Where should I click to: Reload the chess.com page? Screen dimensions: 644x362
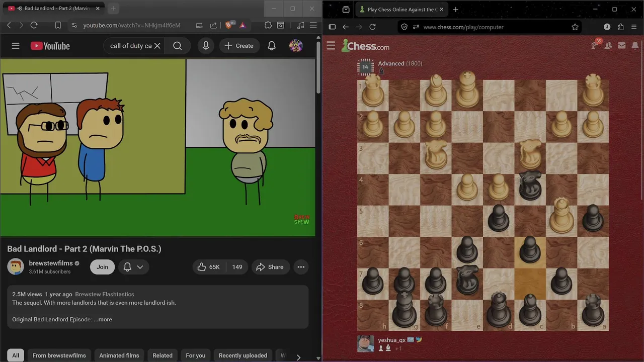372,27
